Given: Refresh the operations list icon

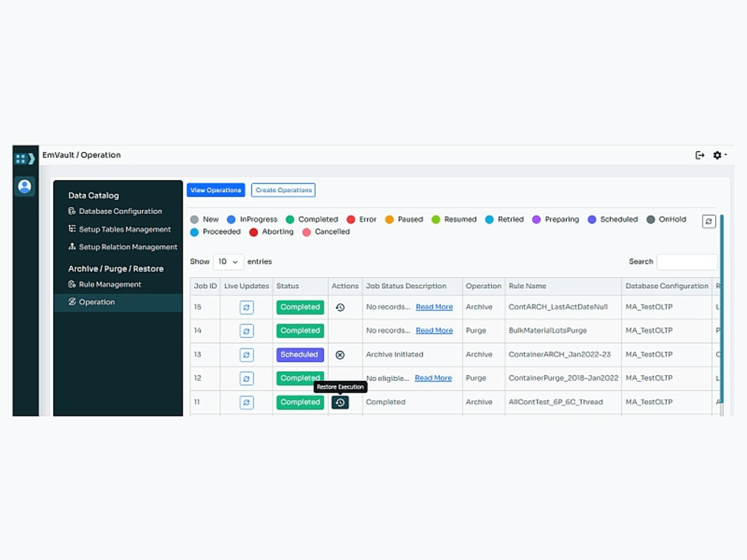Looking at the screenshot, I should [708, 221].
